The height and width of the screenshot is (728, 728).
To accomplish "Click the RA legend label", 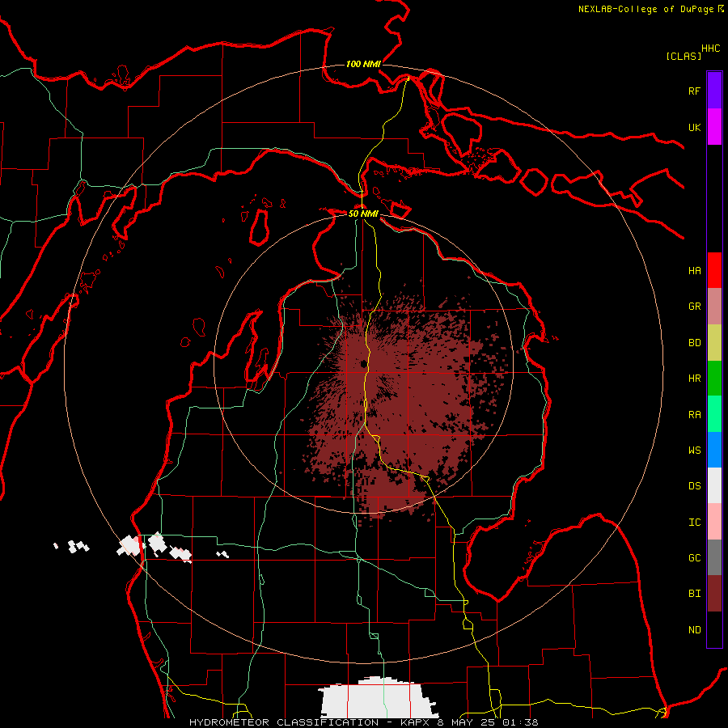I will click(x=694, y=415).
